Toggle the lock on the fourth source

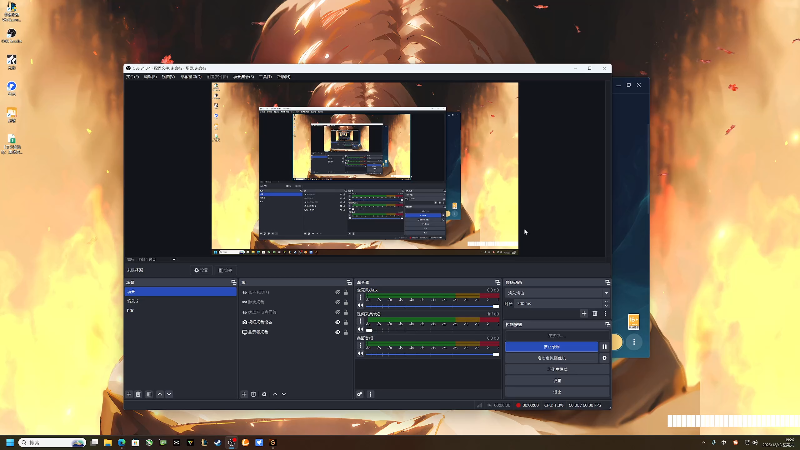346,322
